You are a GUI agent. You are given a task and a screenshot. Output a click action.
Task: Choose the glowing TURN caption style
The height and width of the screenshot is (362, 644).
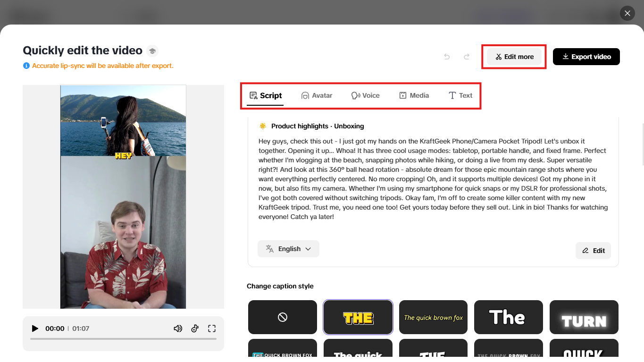pos(584,317)
